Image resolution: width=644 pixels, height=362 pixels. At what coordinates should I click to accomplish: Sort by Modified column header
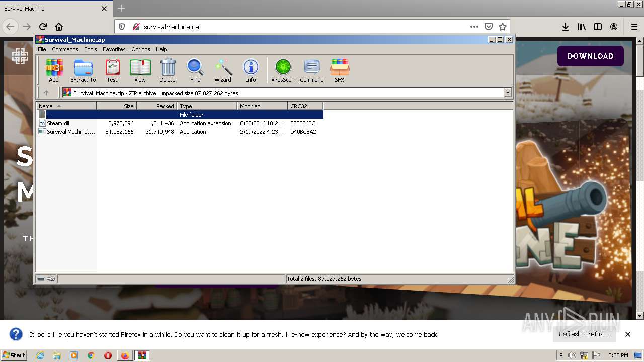[262, 106]
